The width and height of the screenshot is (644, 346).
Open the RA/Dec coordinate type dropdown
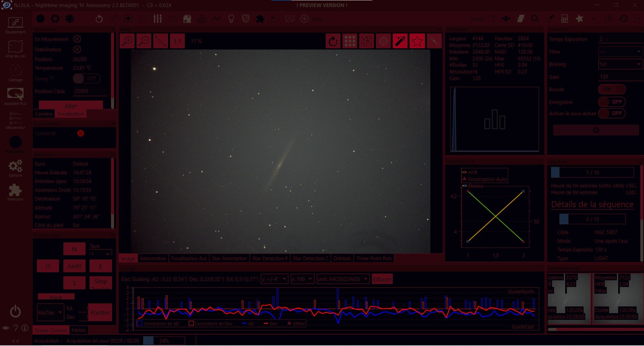click(x=50, y=312)
